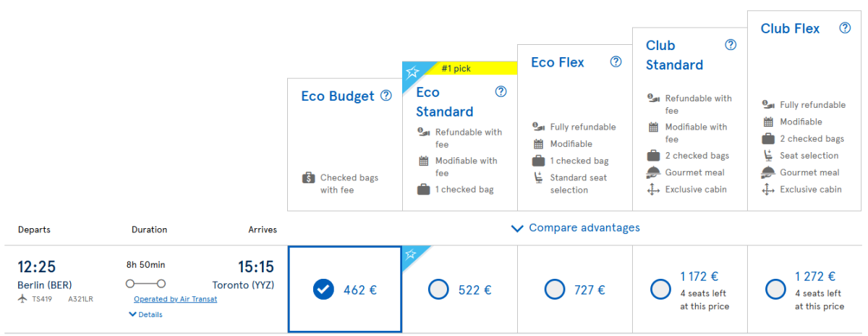868x336 pixels.
Task: Select the 522 € Eco Standard fare
Action: [x=439, y=290]
